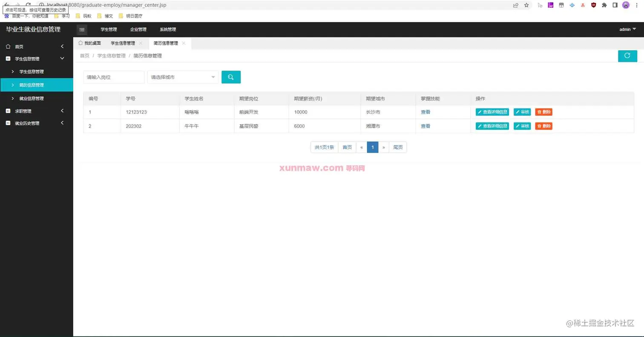Click the 毕业生就业信息管理 site title
Image resolution: width=644 pixels, height=337 pixels.
[x=33, y=29]
